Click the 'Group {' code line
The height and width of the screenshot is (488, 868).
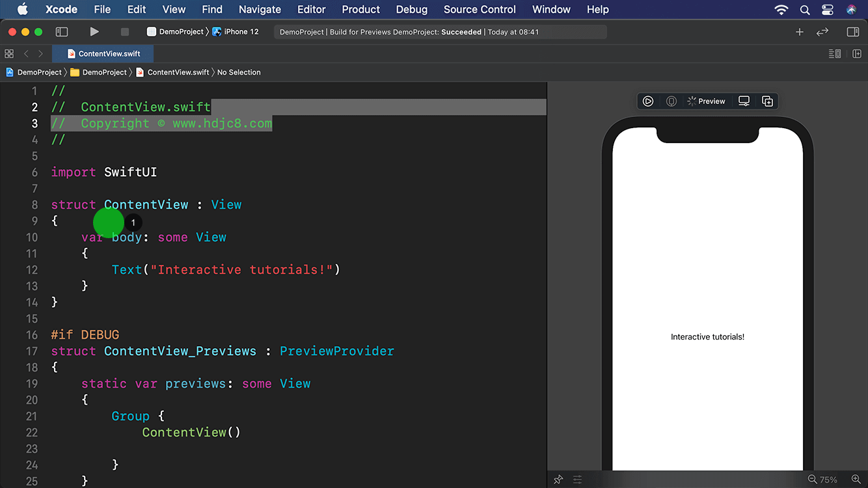[x=138, y=416]
